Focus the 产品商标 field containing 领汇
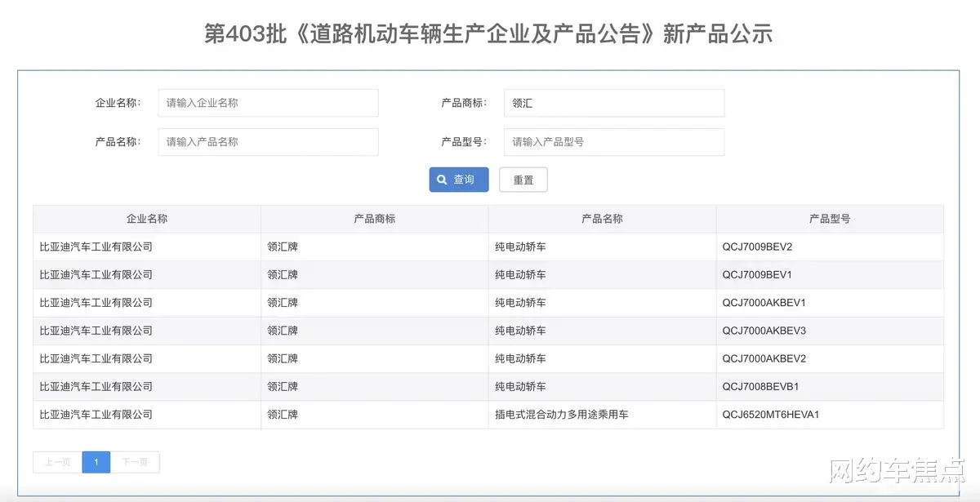Viewport: 980px width, 502px height. tap(614, 103)
